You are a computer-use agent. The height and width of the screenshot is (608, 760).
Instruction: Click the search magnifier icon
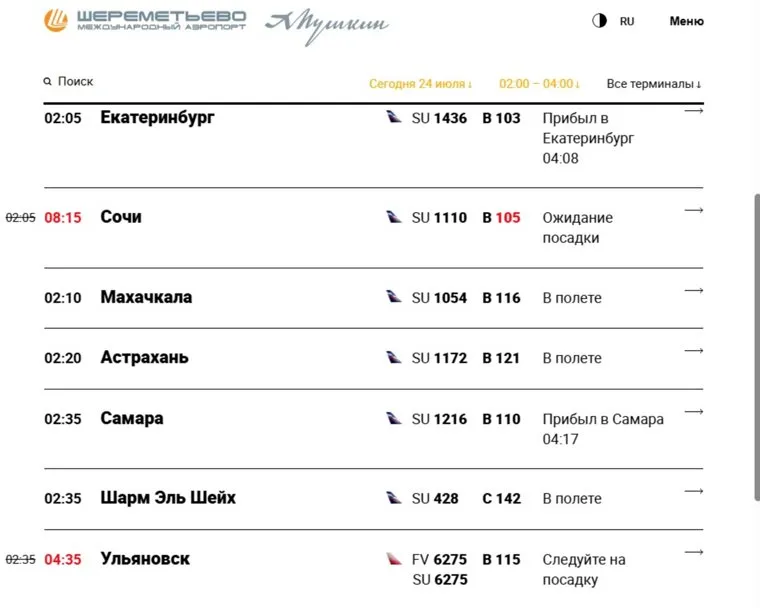click(x=47, y=82)
